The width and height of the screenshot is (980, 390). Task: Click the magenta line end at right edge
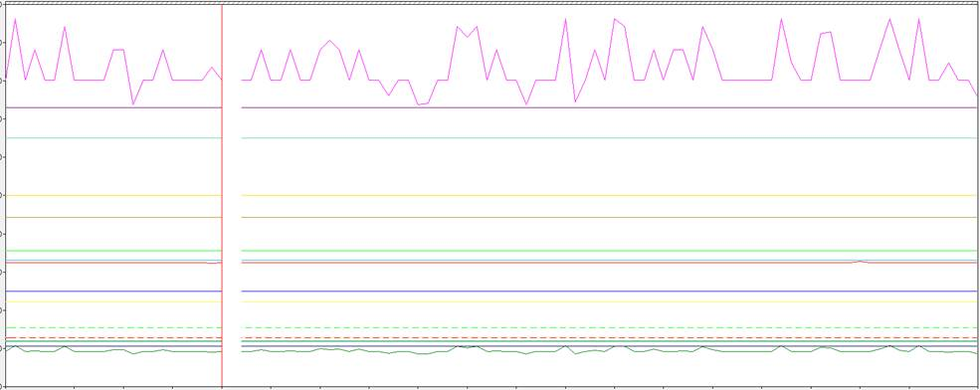[x=976, y=94]
